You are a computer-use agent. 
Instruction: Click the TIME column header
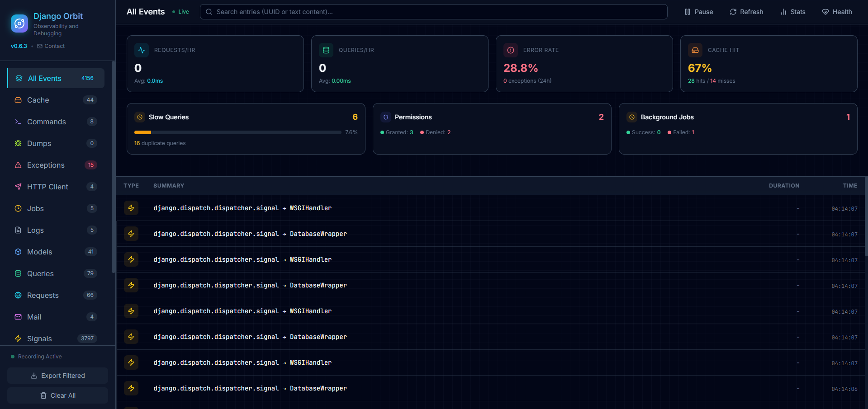pyautogui.click(x=850, y=186)
